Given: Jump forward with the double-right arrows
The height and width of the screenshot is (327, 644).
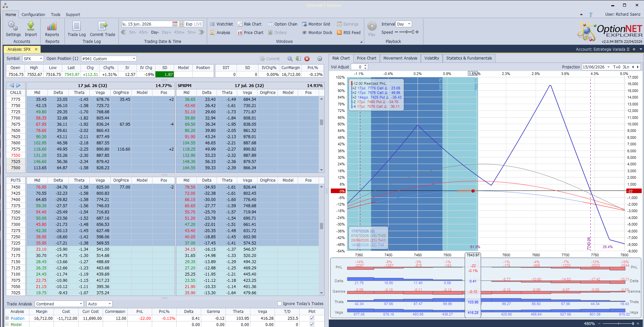Looking at the screenshot, I should pos(201,32).
